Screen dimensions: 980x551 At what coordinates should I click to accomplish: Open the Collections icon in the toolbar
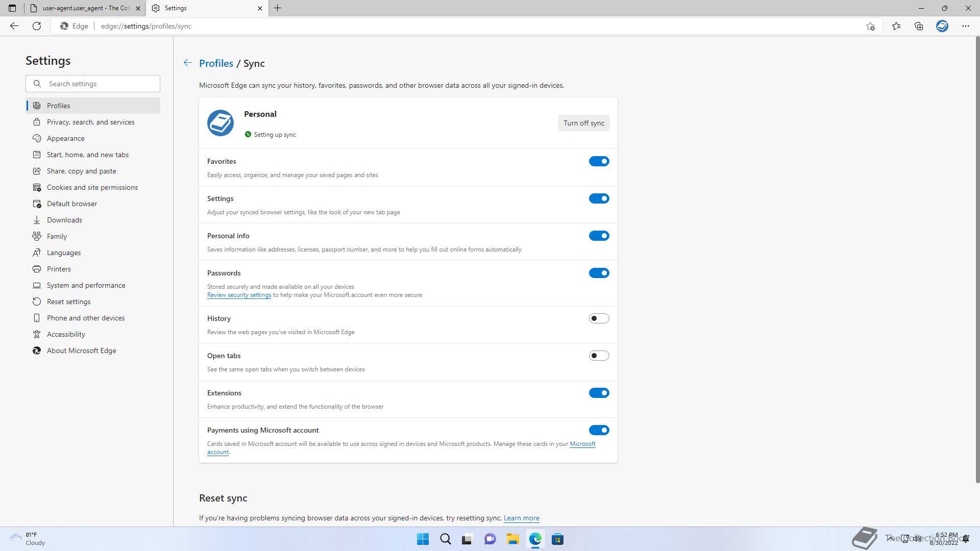[919, 26]
